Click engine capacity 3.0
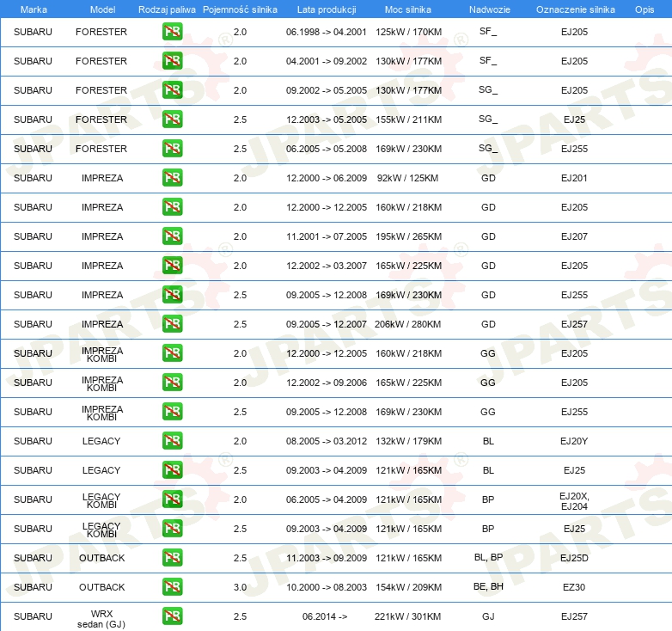 [240, 587]
